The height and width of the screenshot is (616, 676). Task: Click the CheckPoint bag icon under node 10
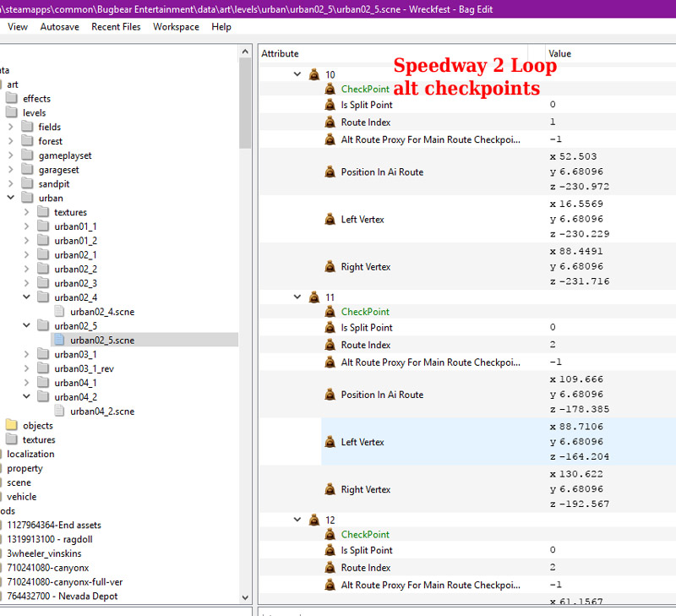pyautogui.click(x=330, y=89)
